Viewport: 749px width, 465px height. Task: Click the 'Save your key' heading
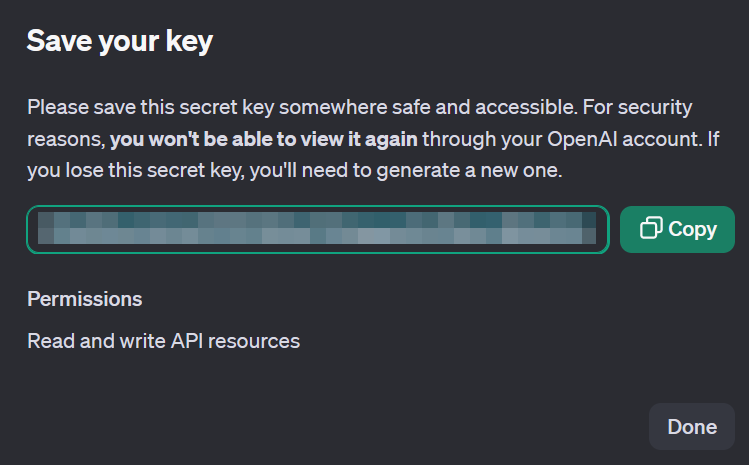coord(119,41)
